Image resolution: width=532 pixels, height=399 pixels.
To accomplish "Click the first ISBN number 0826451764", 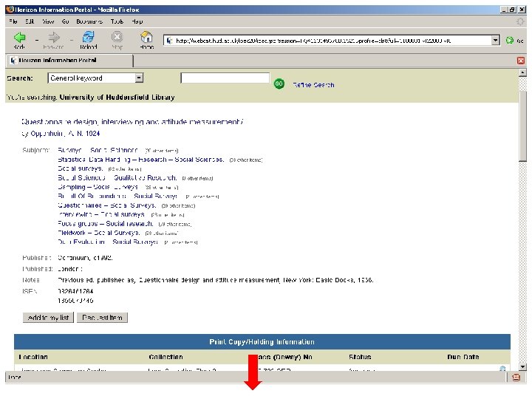I will 75,291.
